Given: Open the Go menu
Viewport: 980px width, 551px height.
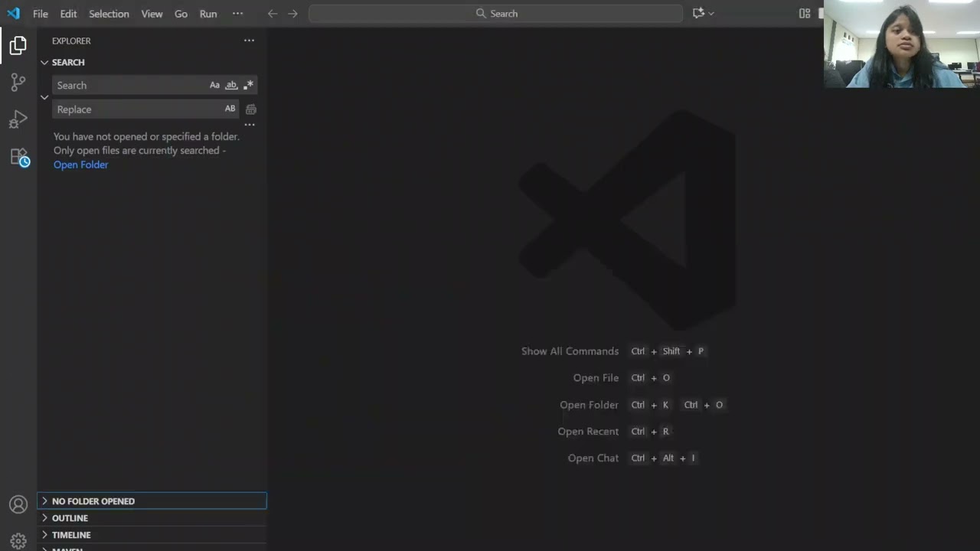Looking at the screenshot, I should pos(181,14).
